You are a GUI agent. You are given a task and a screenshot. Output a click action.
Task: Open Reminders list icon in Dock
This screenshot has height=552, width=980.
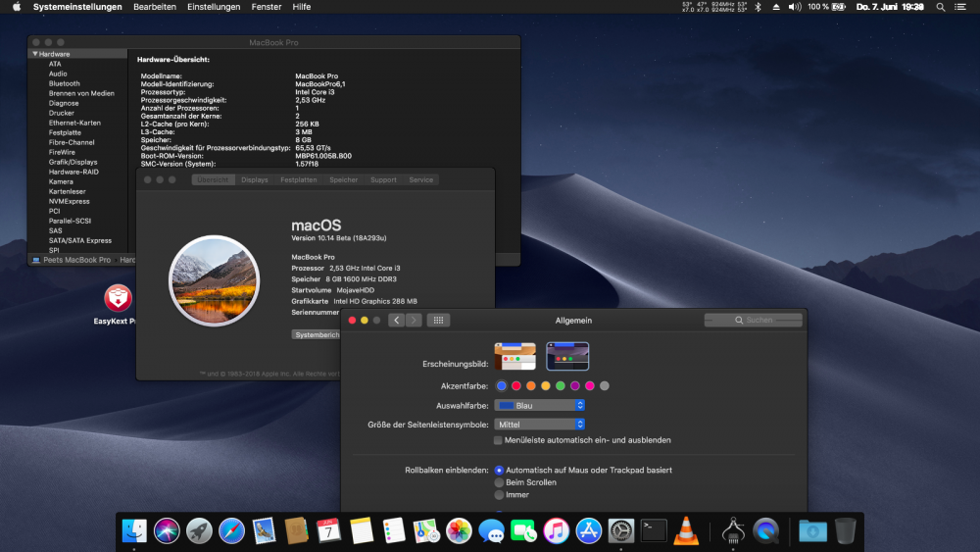(x=394, y=531)
